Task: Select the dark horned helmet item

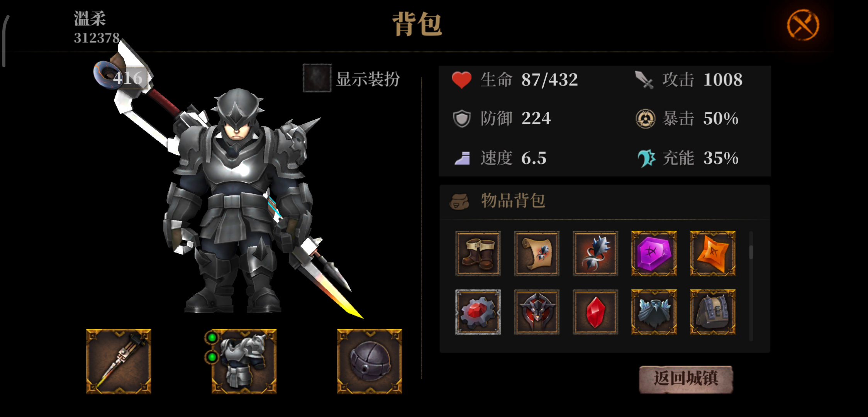Action: click(537, 312)
